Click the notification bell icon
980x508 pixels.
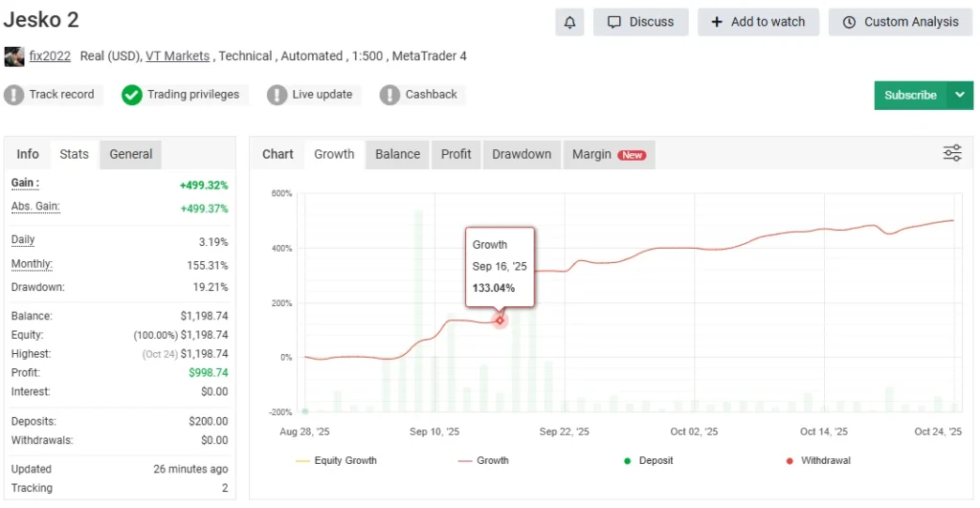(x=569, y=22)
